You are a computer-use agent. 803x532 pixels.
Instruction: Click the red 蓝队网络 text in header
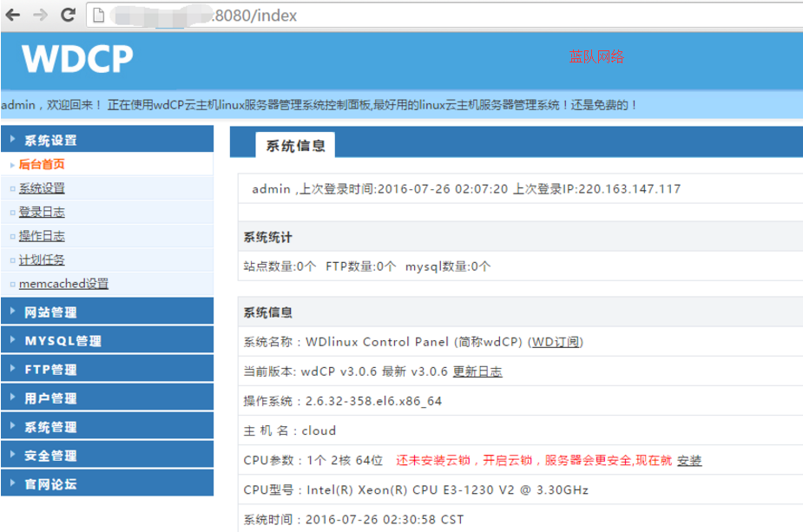596,56
